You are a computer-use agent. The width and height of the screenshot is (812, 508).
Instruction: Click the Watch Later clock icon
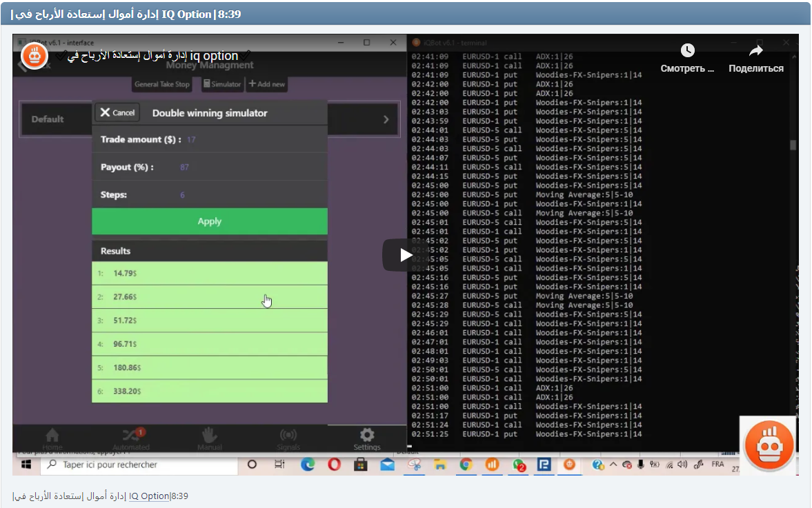(x=687, y=51)
